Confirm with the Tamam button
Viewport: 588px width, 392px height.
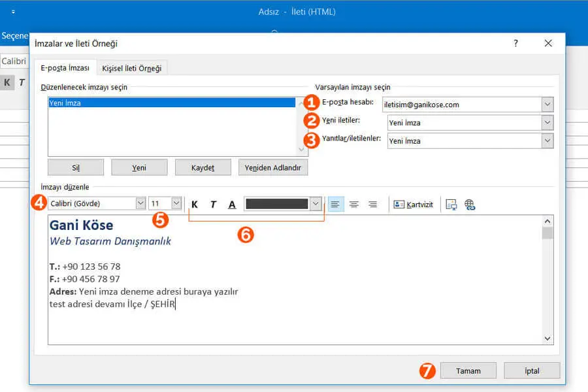point(468,370)
